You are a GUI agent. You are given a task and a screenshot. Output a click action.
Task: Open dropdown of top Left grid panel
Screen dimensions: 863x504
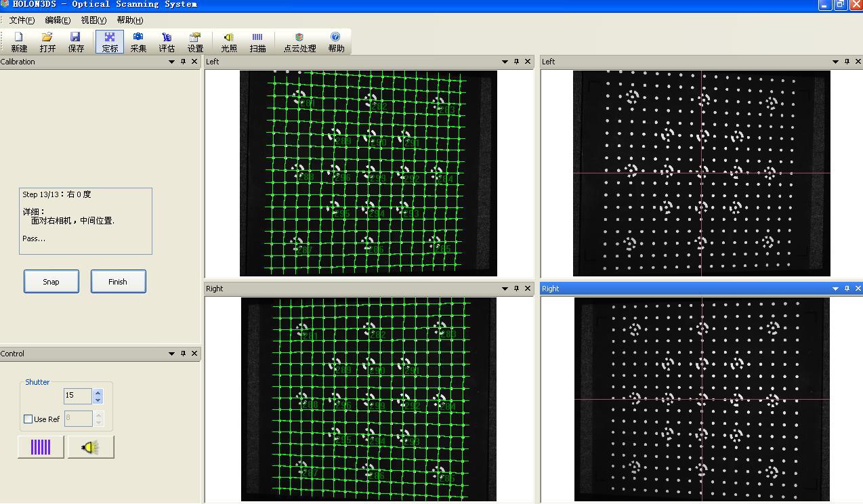click(x=505, y=62)
